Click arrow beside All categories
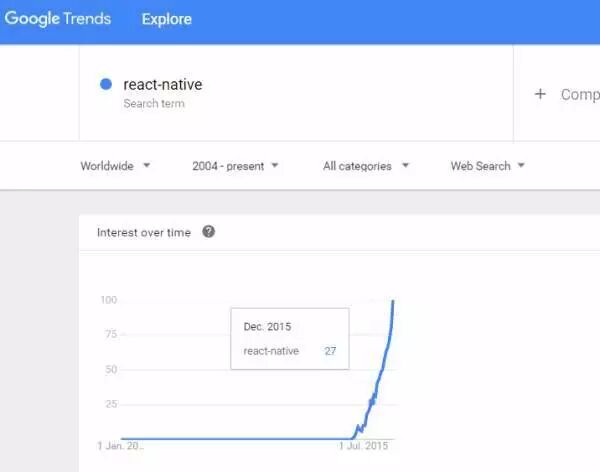The height and width of the screenshot is (472, 600). (x=406, y=165)
